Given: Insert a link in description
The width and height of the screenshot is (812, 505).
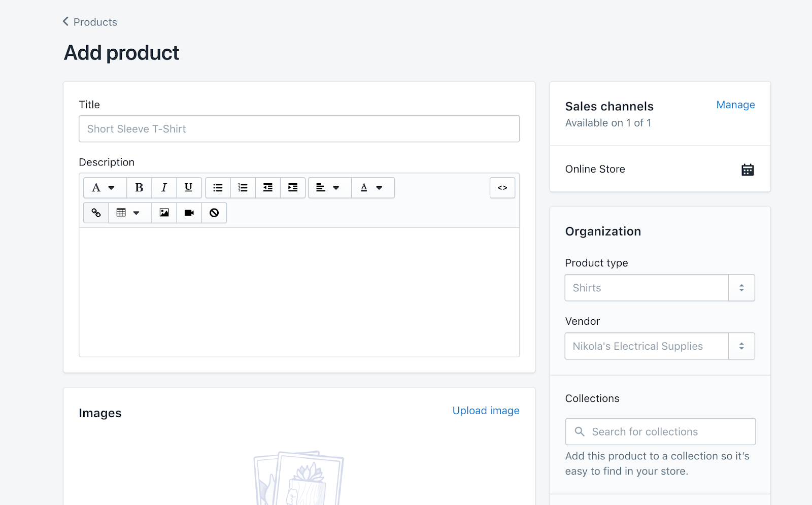Looking at the screenshot, I should click(x=96, y=213).
